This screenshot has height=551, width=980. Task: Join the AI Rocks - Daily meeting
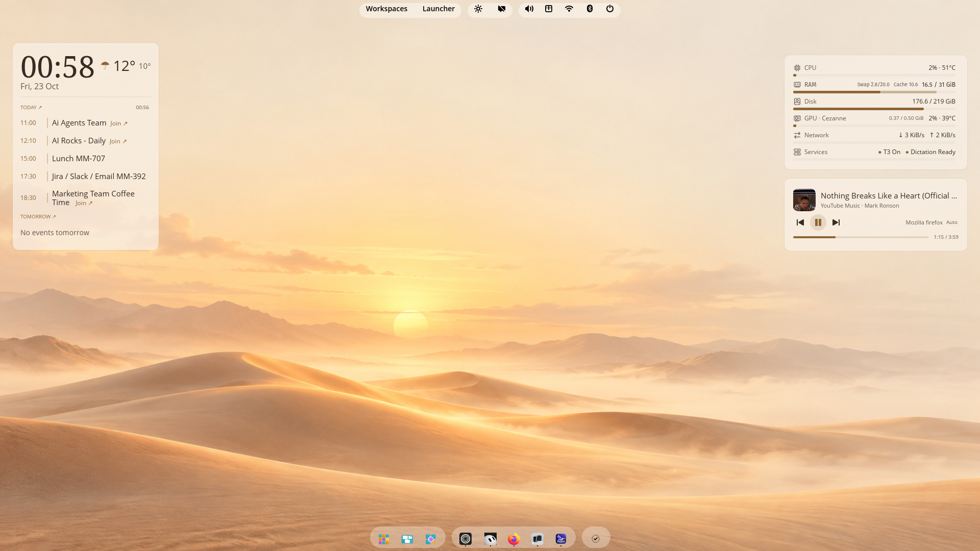coord(118,141)
